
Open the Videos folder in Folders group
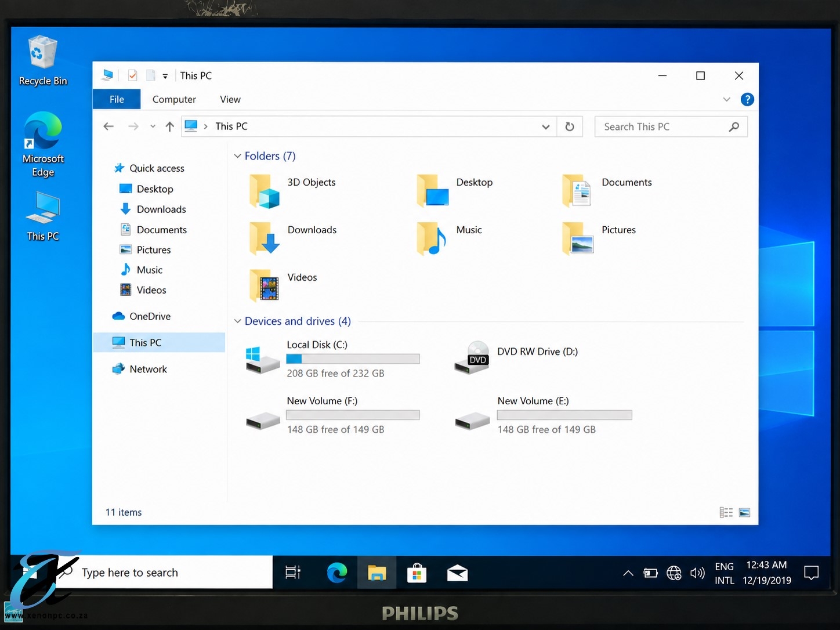click(x=283, y=286)
